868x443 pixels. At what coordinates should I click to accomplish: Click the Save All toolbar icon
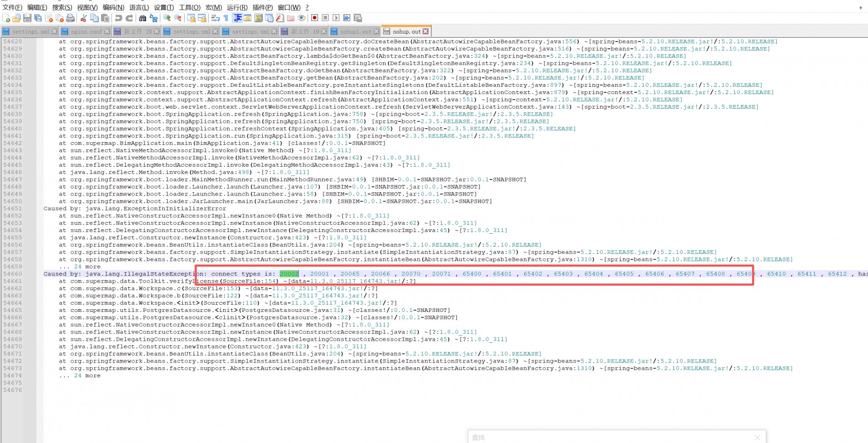pyautogui.click(x=38, y=18)
